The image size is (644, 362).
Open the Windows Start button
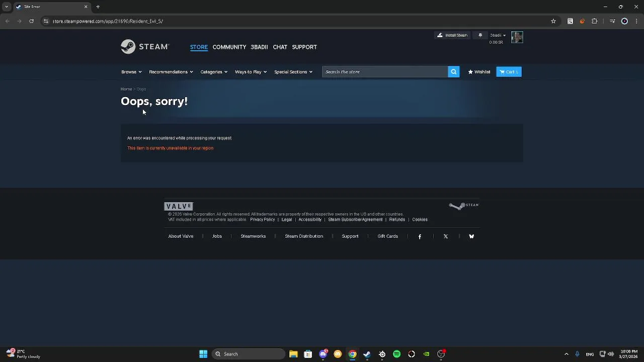203,354
